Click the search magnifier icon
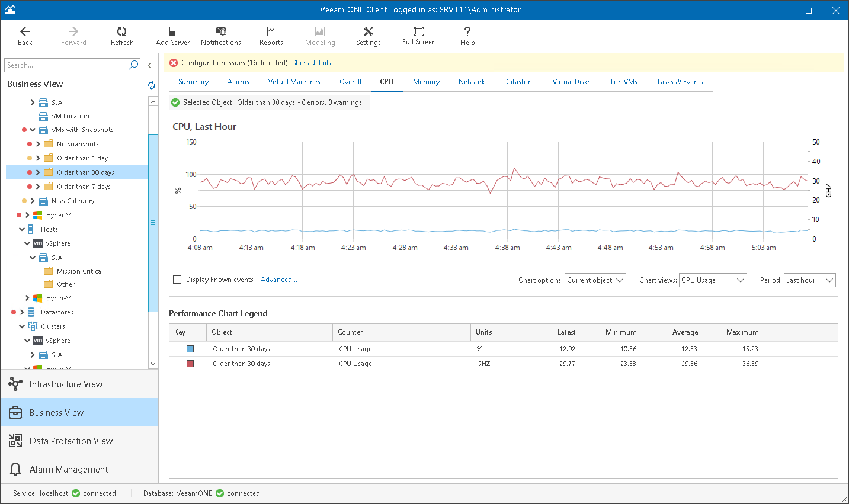Image resolution: width=849 pixels, height=504 pixels. click(x=134, y=65)
